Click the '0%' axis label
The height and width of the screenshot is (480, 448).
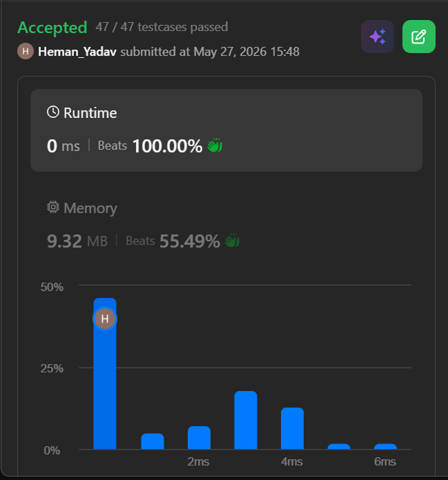pyautogui.click(x=52, y=450)
